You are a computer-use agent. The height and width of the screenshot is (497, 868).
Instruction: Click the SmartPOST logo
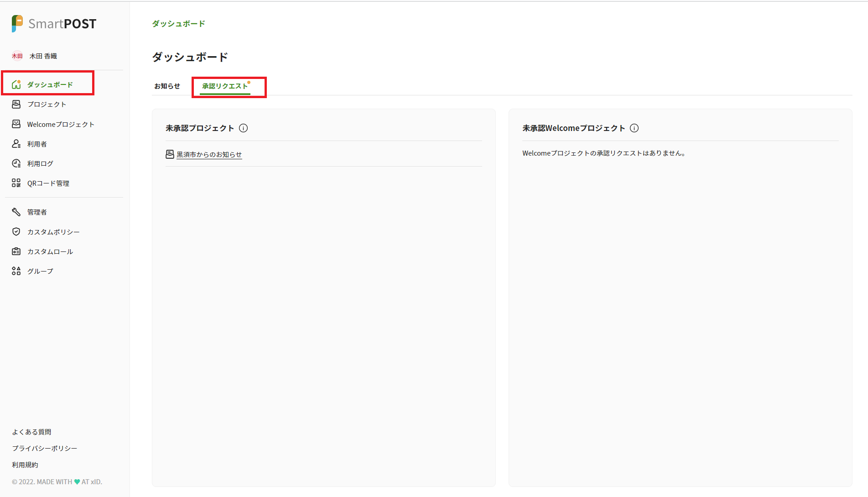54,24
